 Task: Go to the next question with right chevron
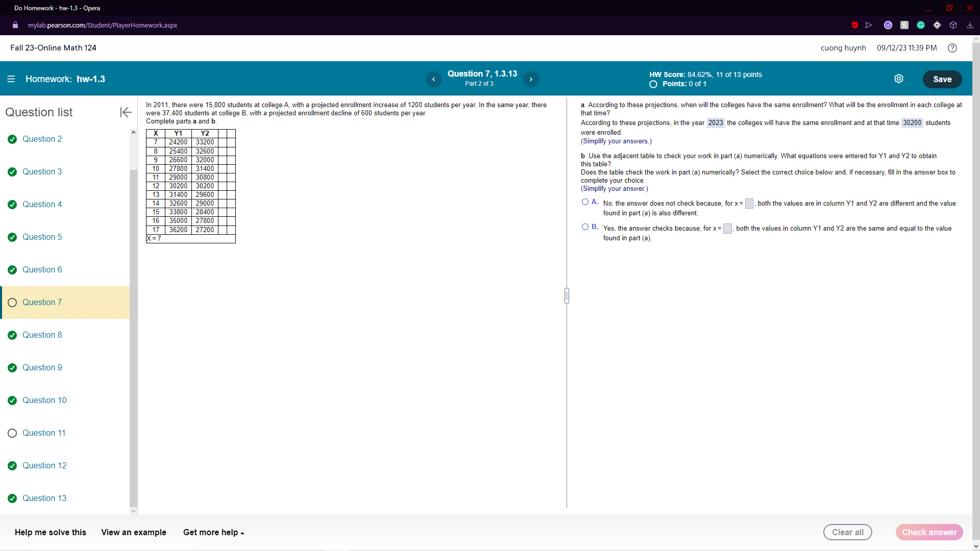point(531,79)
